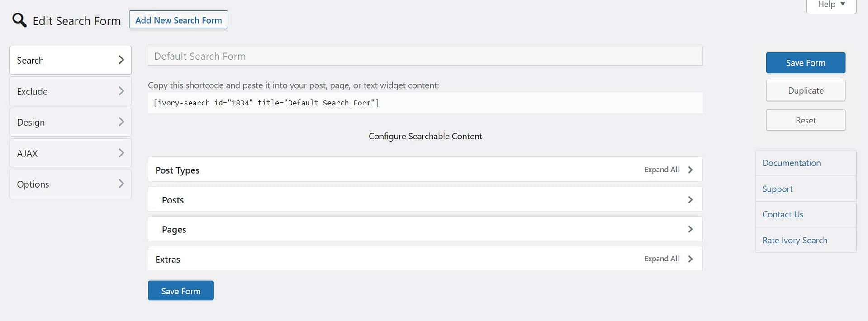The image size is (868, 321).
Task: Reset the search form
Action: click(805, 120)
